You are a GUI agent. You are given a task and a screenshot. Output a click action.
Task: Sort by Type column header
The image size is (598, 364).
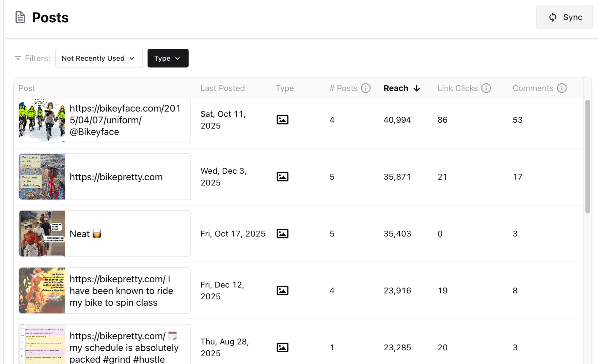tap(284, 88)
